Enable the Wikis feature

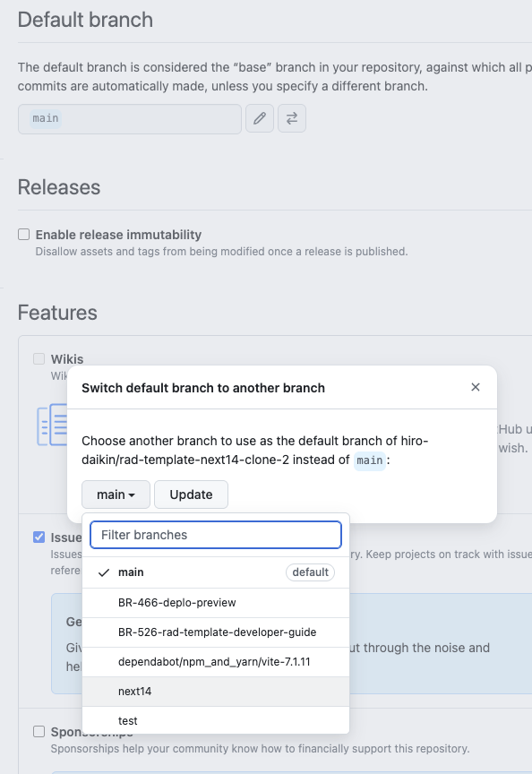[39, 358]
